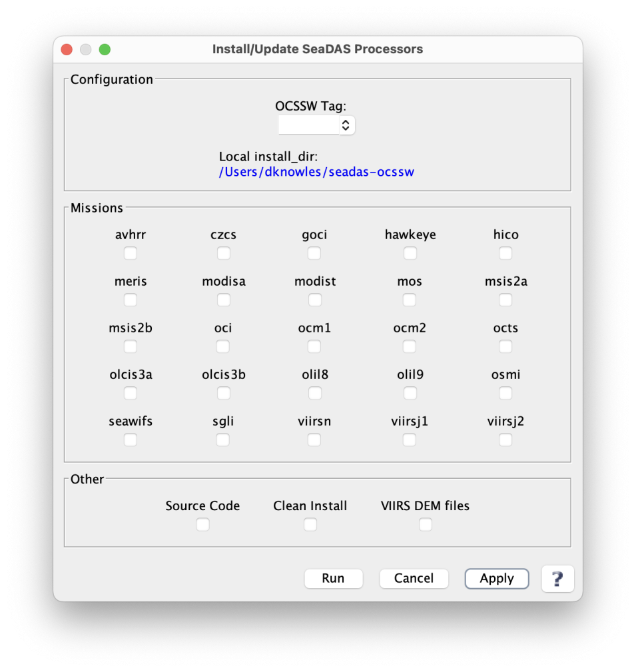Image resolution: width=636 pixels, height=672 pixels.
Task: Check the Clean Install option
Action: (x=310, y=524)
